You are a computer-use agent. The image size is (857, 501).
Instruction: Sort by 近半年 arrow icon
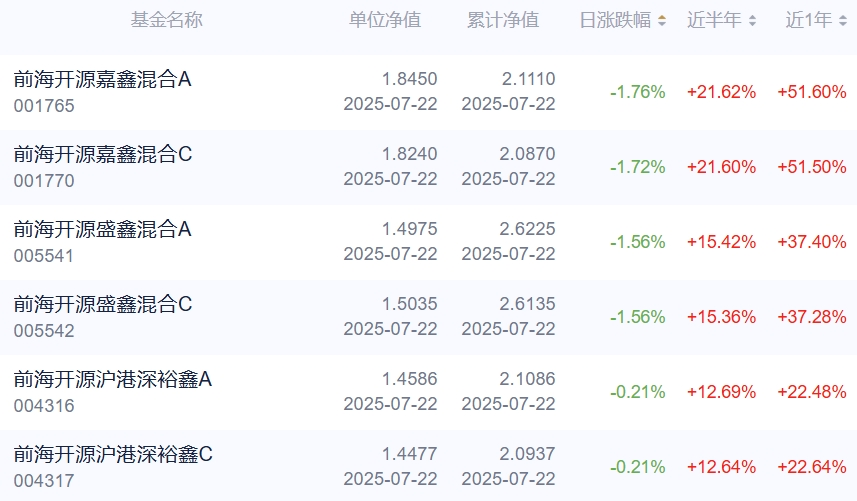[752, 21]
